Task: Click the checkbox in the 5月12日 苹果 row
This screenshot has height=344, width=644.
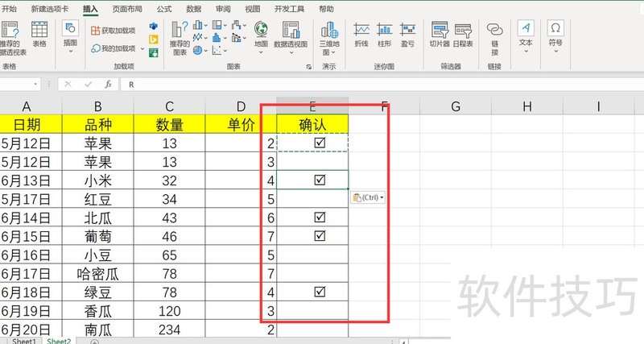Action: (320, 143)
